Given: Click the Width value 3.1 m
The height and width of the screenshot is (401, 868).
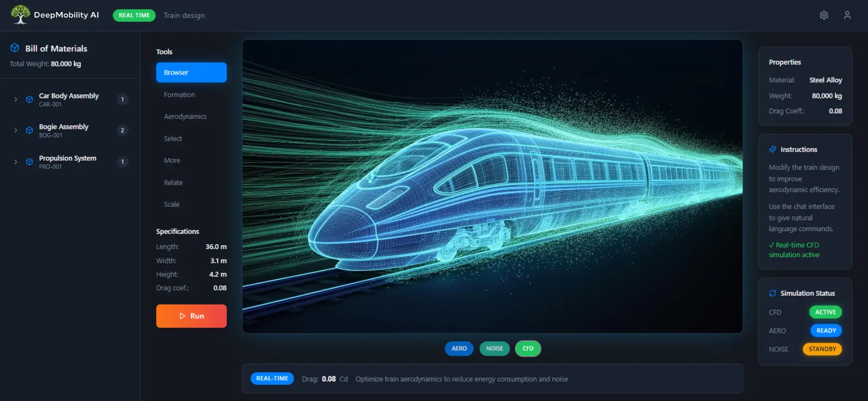Looking at the screenshot, I should click(218, 261).
